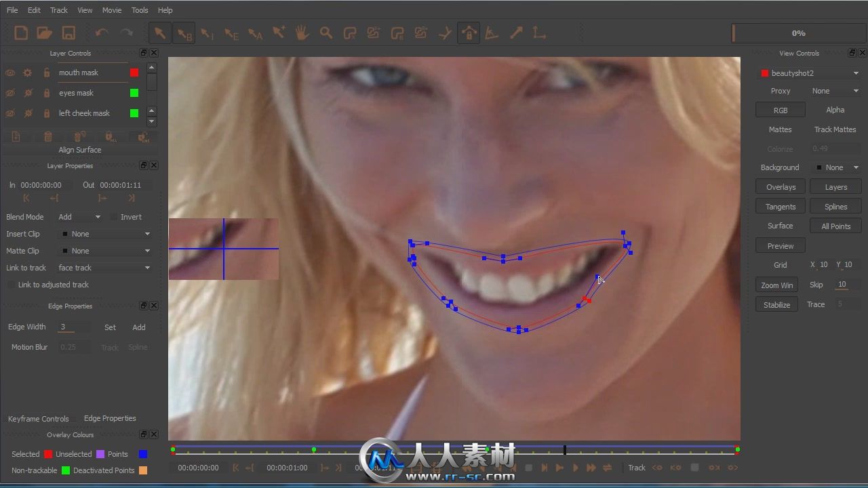This screenshot has width=868, height=488.
Task: Select the Add X-Spline to layer tool
Action: 374,33
